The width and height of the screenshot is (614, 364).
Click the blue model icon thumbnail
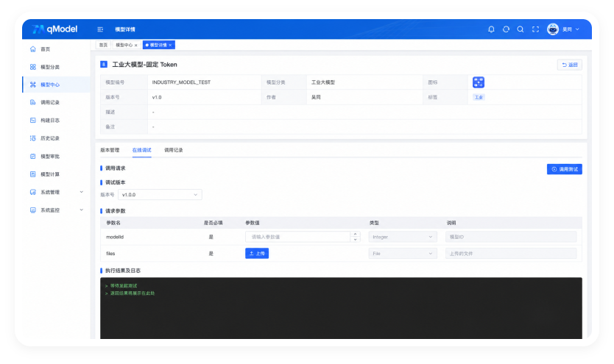pos(479,82)
